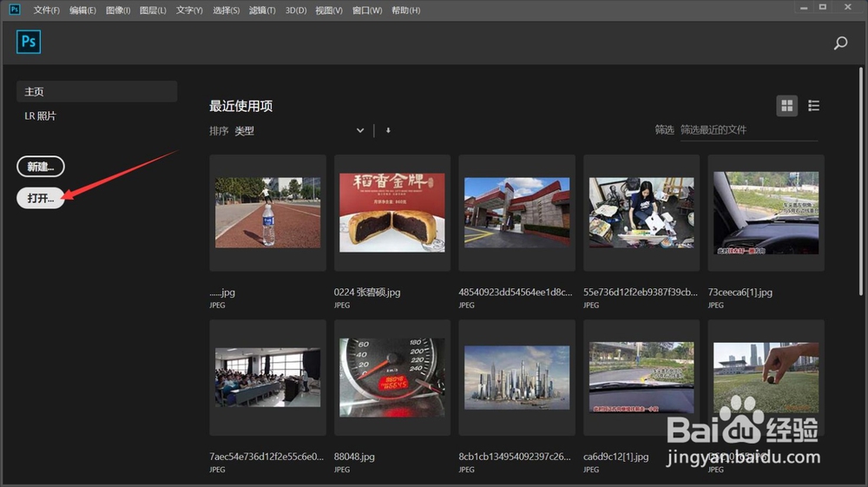Select 主页 in the sidebar
Screen dimensions: 868x487
(97, 91)
